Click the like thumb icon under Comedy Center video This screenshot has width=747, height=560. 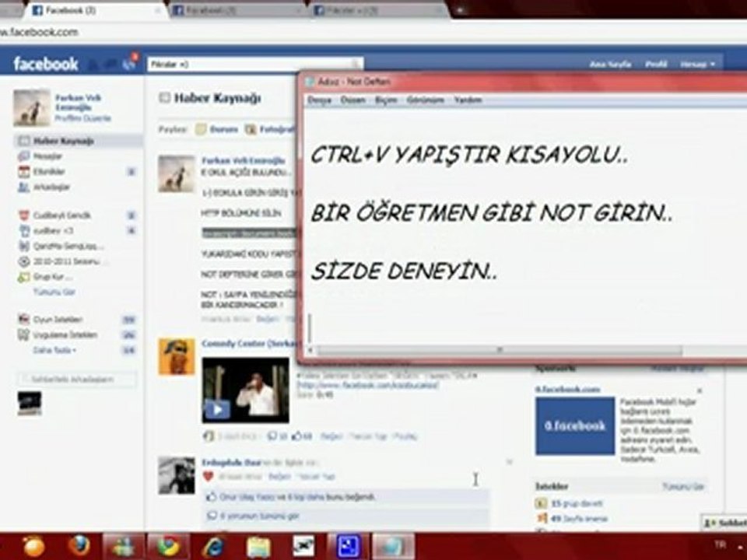(296, 436)
